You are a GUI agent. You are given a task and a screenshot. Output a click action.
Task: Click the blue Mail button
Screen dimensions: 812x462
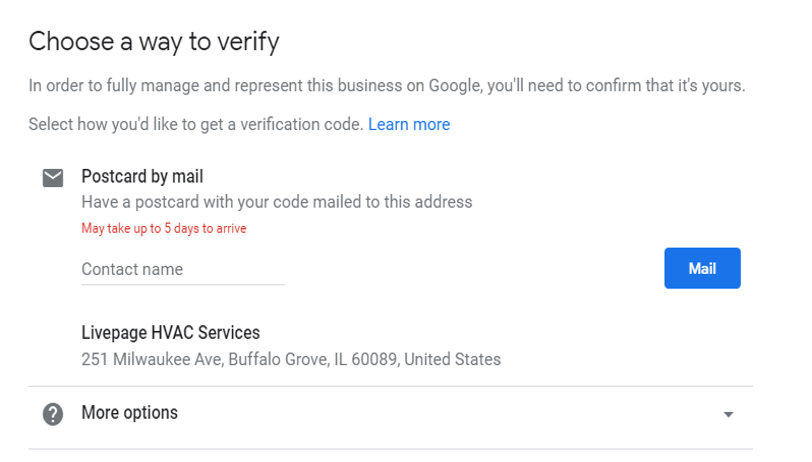click(x=702, y=268)
